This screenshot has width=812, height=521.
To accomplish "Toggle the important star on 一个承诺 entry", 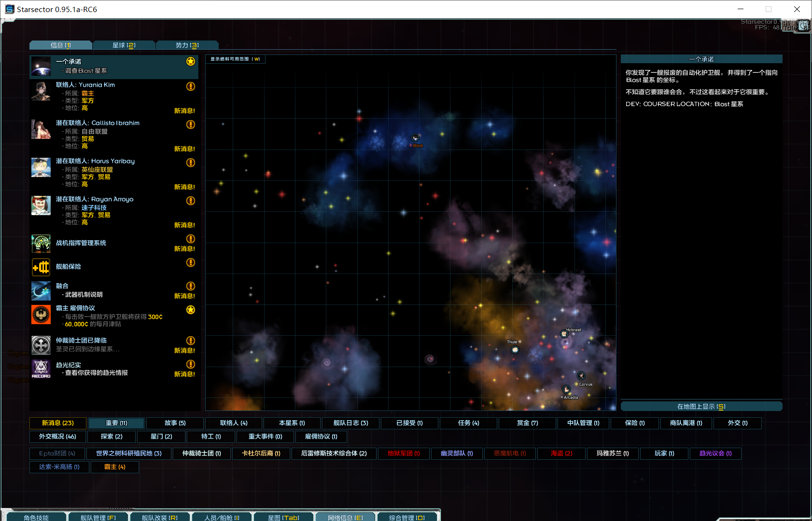I will pyautogui.click(x=191, y=61).
